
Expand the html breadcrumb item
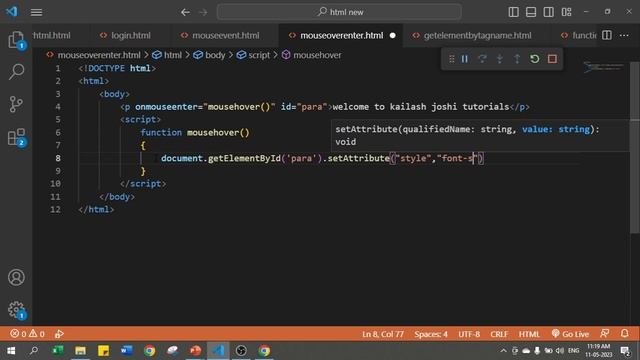coord(167,55)
